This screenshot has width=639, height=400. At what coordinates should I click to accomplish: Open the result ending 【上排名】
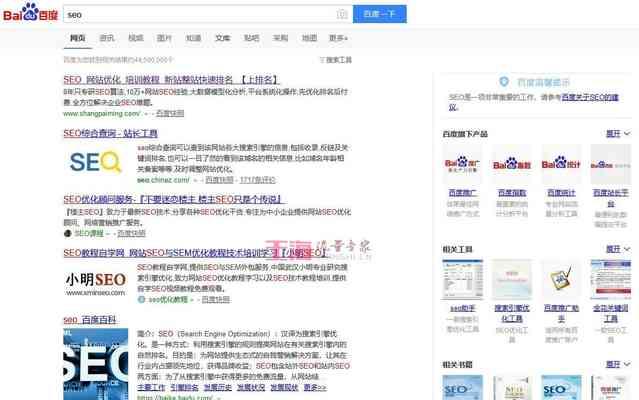(170, 79)
